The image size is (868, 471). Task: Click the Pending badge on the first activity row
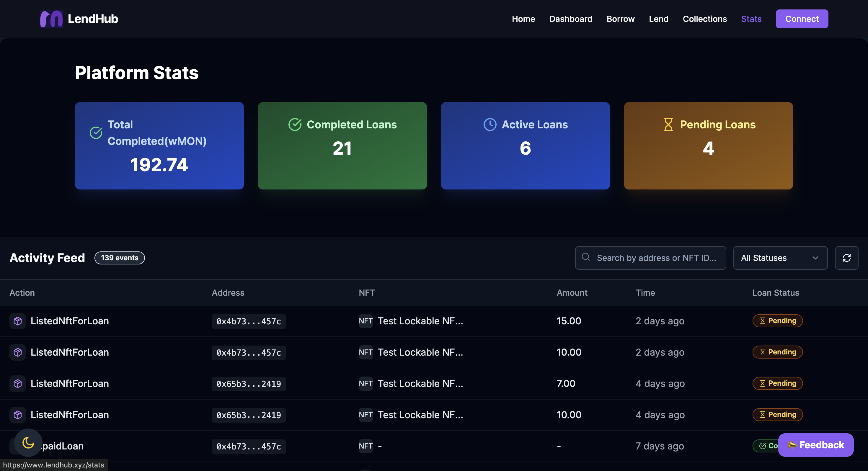point(777,320)
